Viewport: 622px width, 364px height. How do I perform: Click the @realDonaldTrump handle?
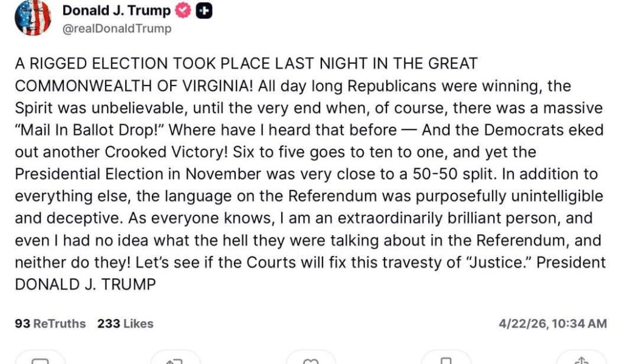click(x=115, y=28)
